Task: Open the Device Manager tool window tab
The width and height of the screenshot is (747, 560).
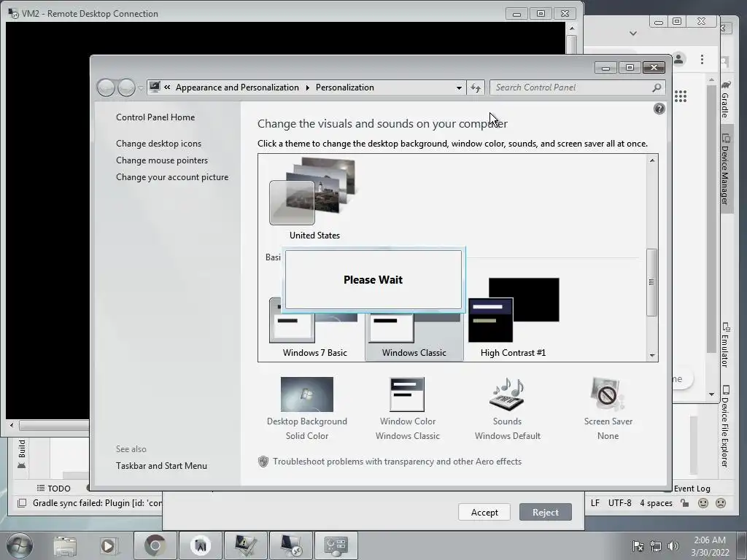Action: [x=725, y=169]
